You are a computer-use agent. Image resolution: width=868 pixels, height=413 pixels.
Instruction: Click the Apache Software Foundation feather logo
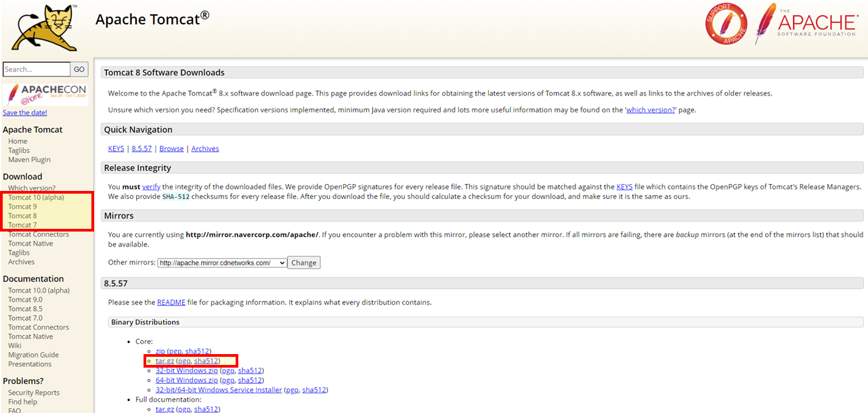808,23
